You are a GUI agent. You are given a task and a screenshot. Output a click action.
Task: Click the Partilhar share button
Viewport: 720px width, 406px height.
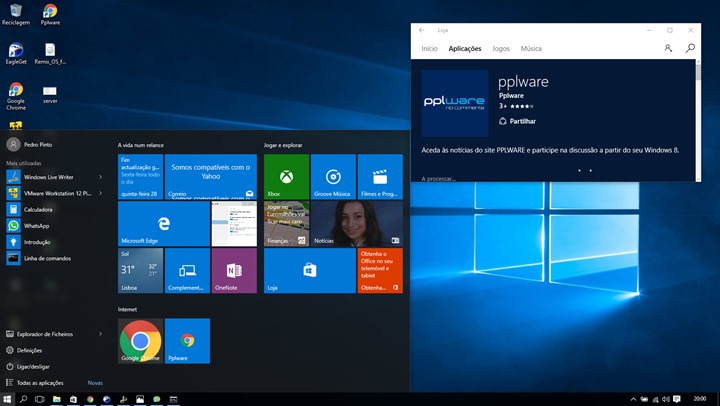pos(517,121)
